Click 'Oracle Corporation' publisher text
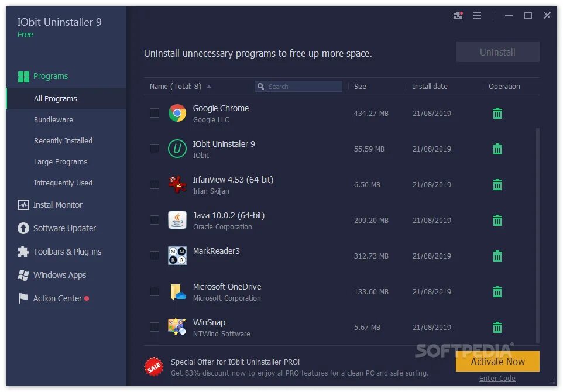563x392 pixels. [x=222, y=227]
